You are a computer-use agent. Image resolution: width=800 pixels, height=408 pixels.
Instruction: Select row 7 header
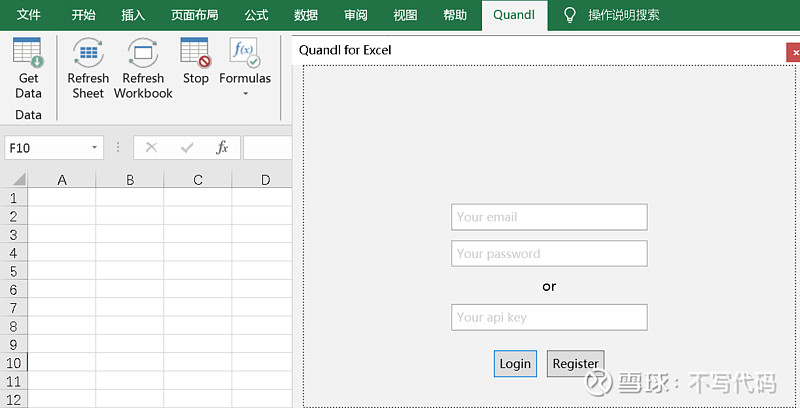coord(13,308)
